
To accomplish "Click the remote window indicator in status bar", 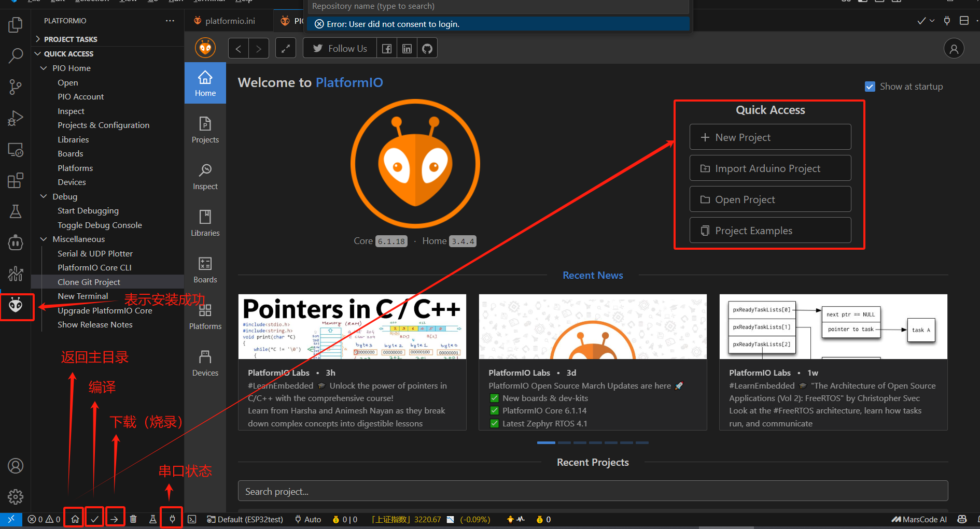I will [11, 519].
